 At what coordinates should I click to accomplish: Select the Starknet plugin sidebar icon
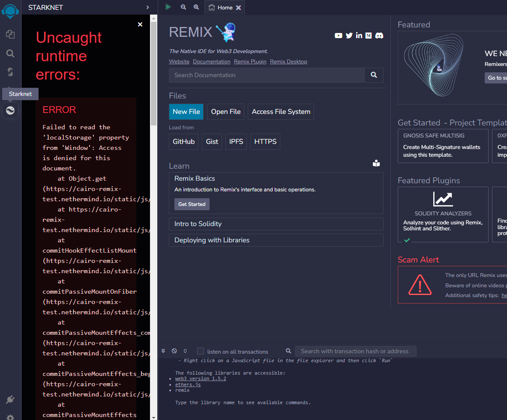(x=10, y=110)
